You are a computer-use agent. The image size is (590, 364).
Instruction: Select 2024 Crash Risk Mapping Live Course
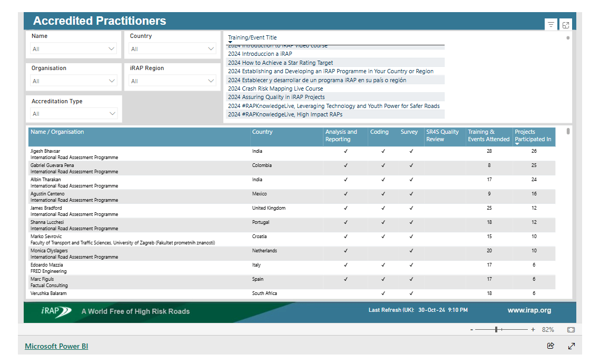[335, 88]
